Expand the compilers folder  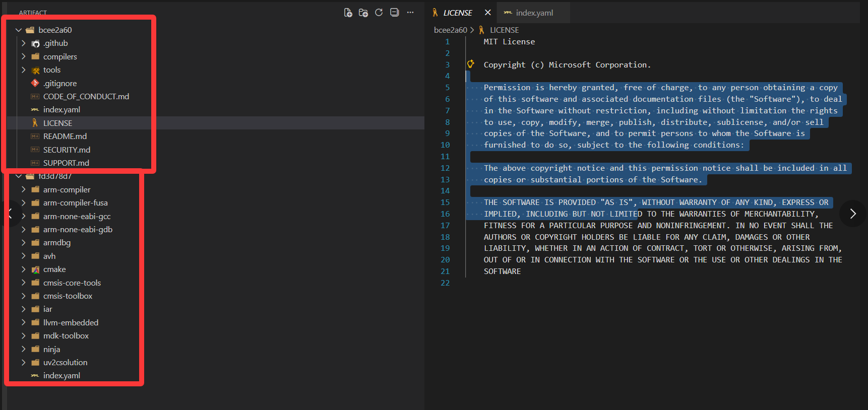click(24, 56)
